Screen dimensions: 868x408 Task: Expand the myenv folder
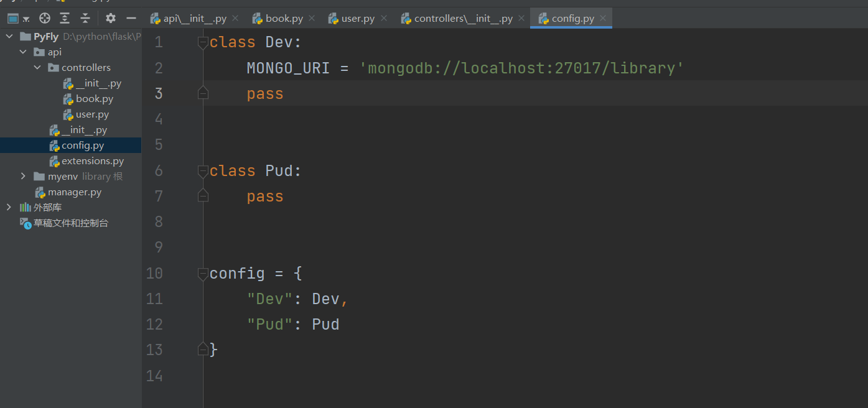[x=23, y=177]
